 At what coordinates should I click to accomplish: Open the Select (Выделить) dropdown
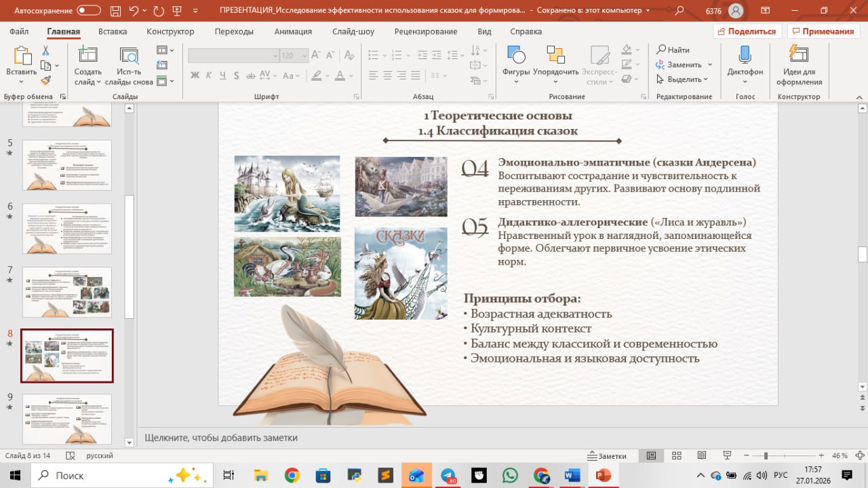pos(682,79)
